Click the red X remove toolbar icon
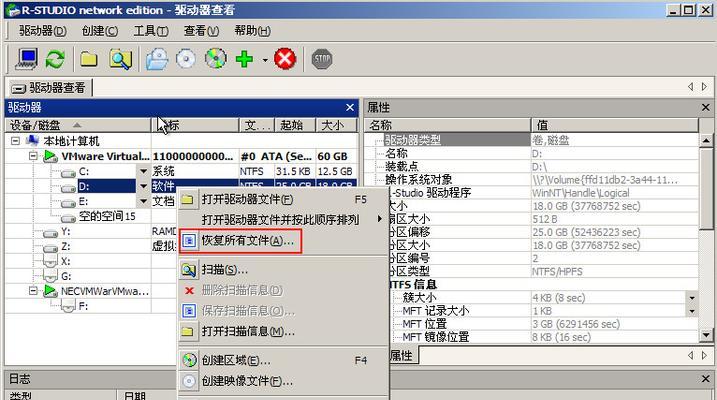 (x=285, y=59)
